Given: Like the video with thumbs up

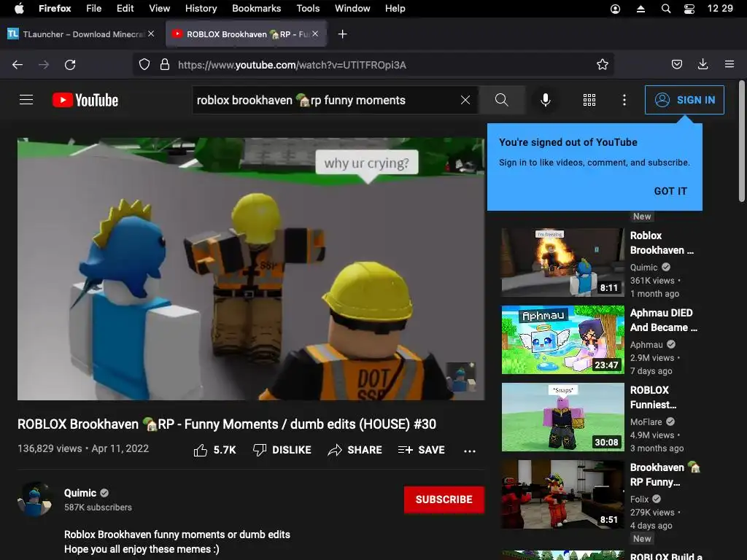Looking at the screenshot, I should [214, 450].
